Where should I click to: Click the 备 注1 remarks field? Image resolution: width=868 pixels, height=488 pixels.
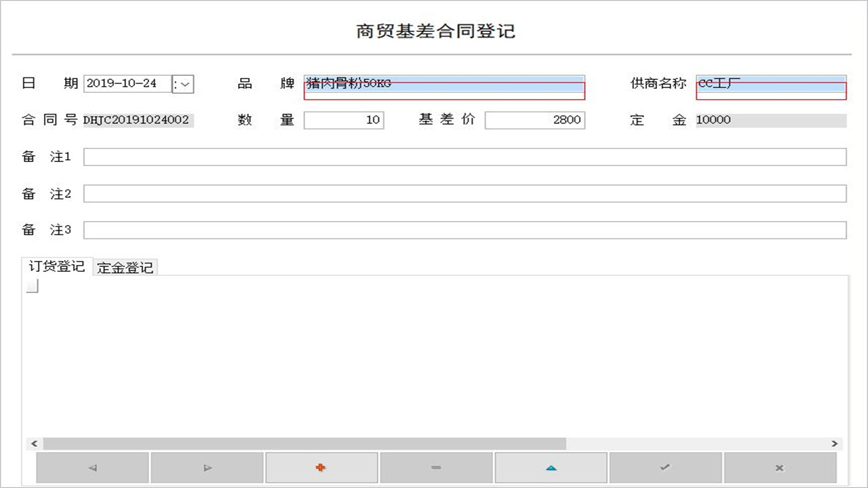(465, 157)
